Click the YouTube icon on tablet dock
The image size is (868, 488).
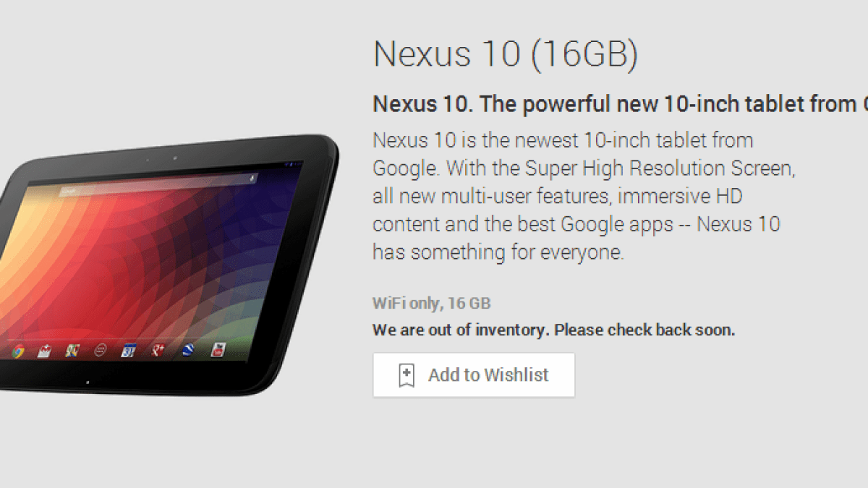(218, 350)
